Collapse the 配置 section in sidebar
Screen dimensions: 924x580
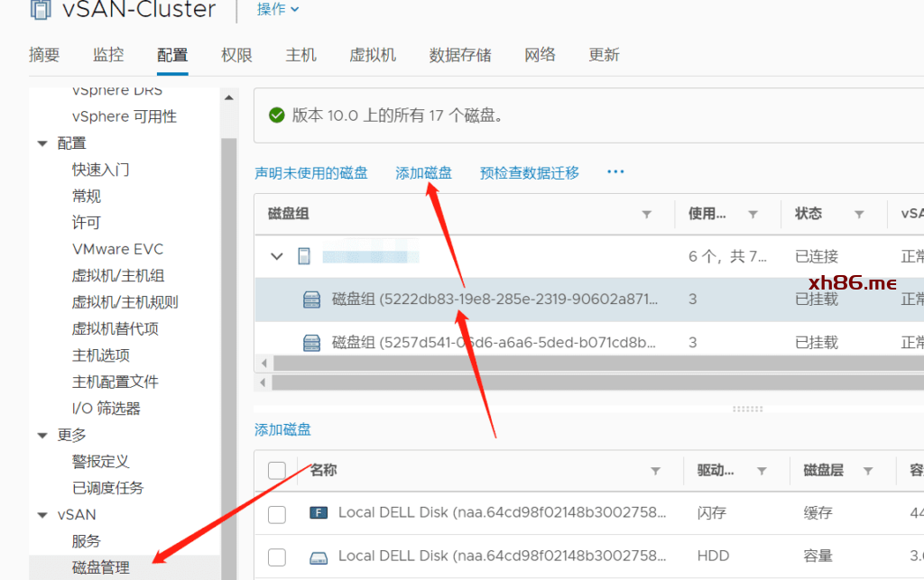tap(42, 143)
